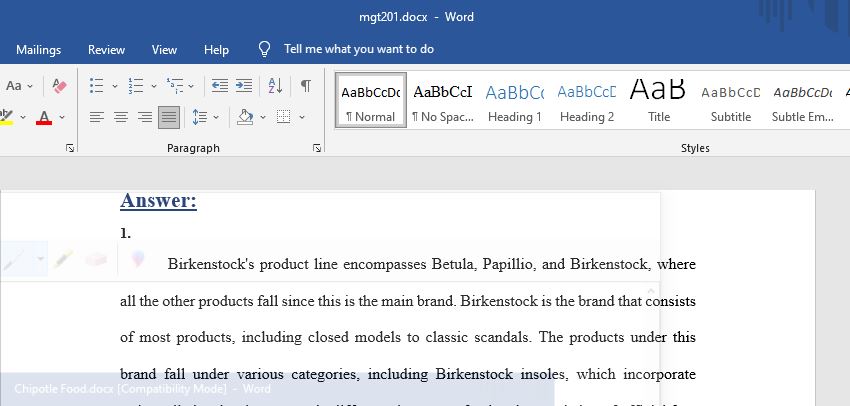
Task: Apply borders with the Borders button
Action: coord(284,117)
